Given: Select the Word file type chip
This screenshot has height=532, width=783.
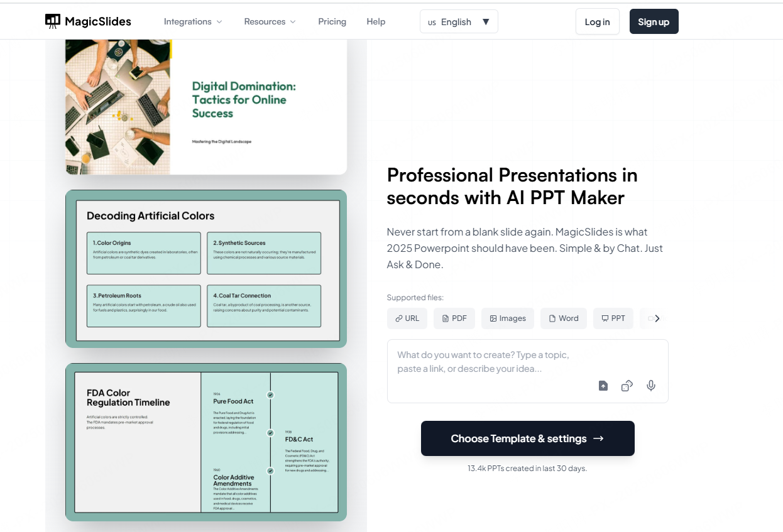Looking at the screenshot, I should click(564, 318).
